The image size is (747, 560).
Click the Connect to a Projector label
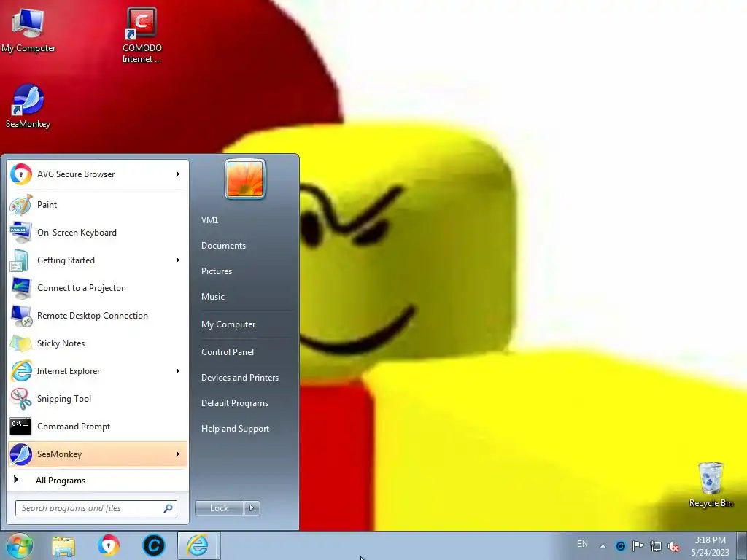80,288
